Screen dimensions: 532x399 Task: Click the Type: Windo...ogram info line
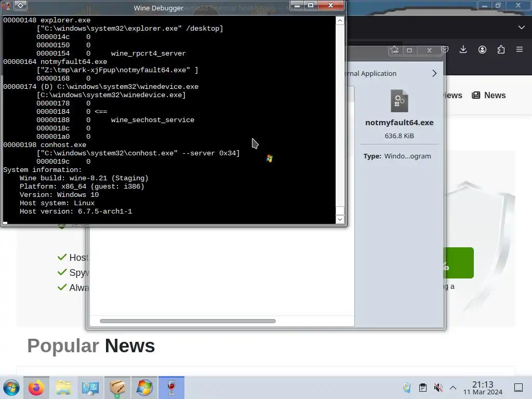coord(397,156)
